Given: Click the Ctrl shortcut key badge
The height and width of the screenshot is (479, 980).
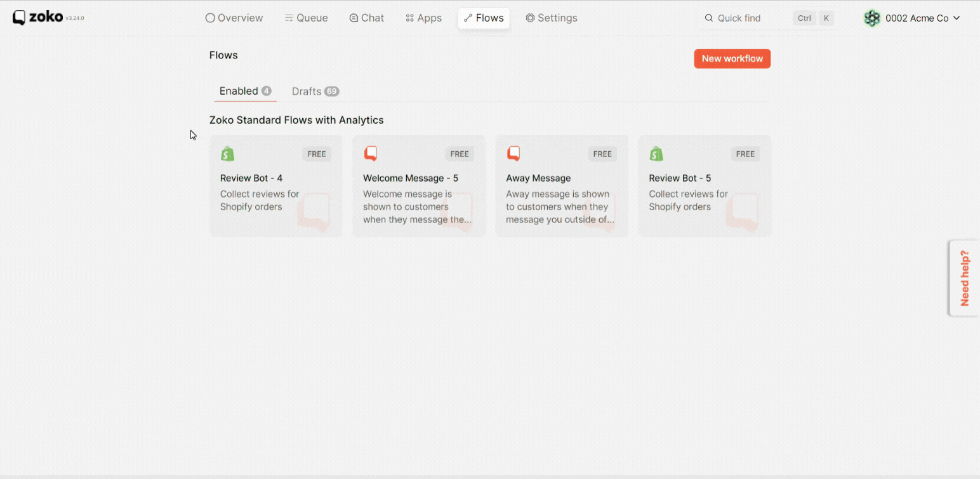Looking at the screenshot, I should click(x=804, y=18).
